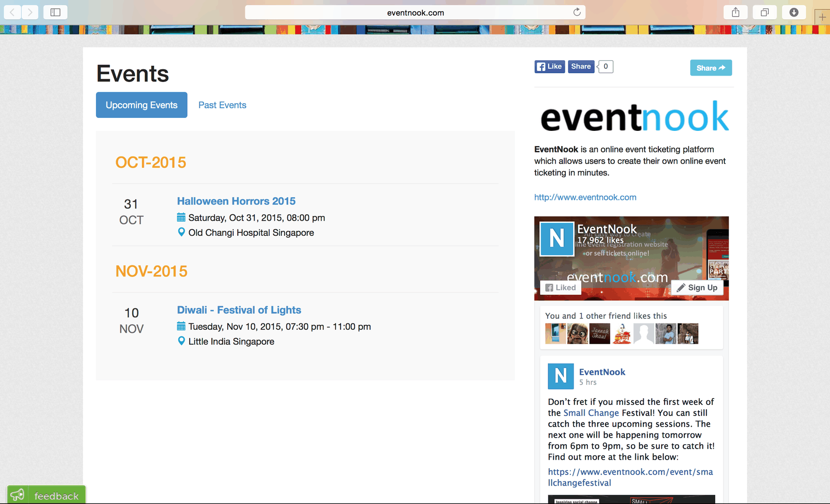The width and height of the screenshot is (830, 504).
Task: Click the location pin beside Little India
Action: point(181,341)
